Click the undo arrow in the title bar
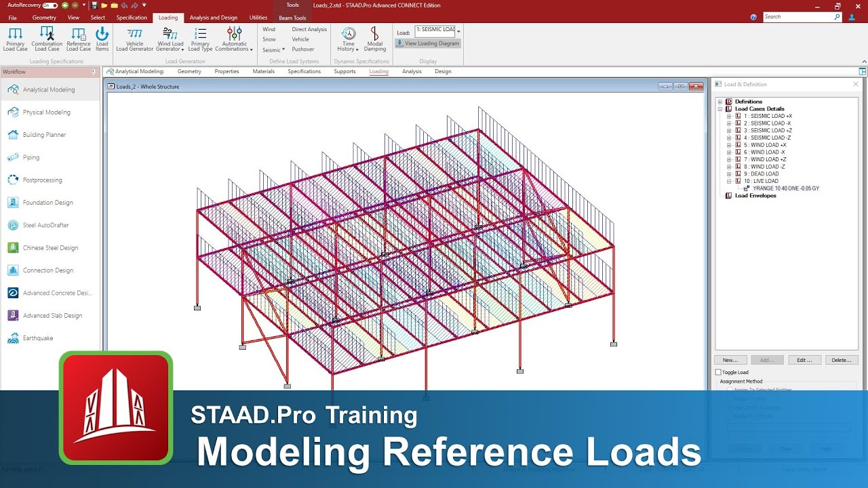This screenshot has width=868, height=488. pos(124,5)
